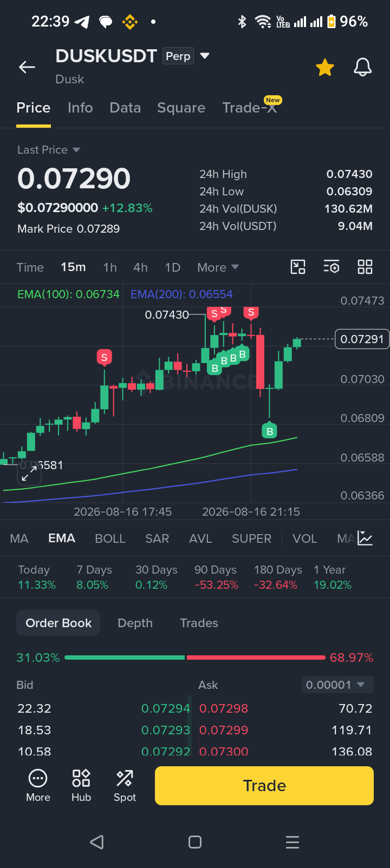This screenshot has height=868, width=390.
Task: Tap bid/ask ratio bar
Action: [195, 657]
